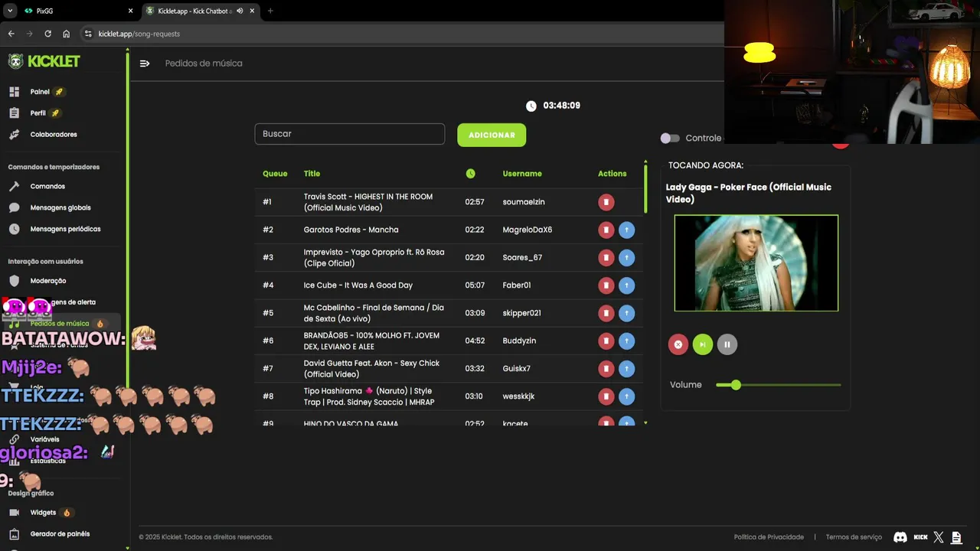Open Moderação in sidebar

[48, 281]
